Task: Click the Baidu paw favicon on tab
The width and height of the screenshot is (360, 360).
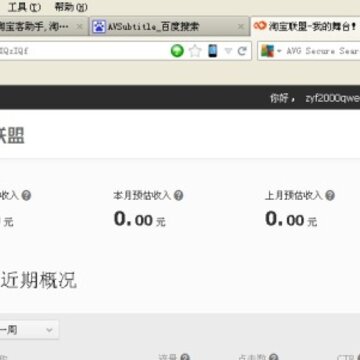Action: tap(99, 26)
